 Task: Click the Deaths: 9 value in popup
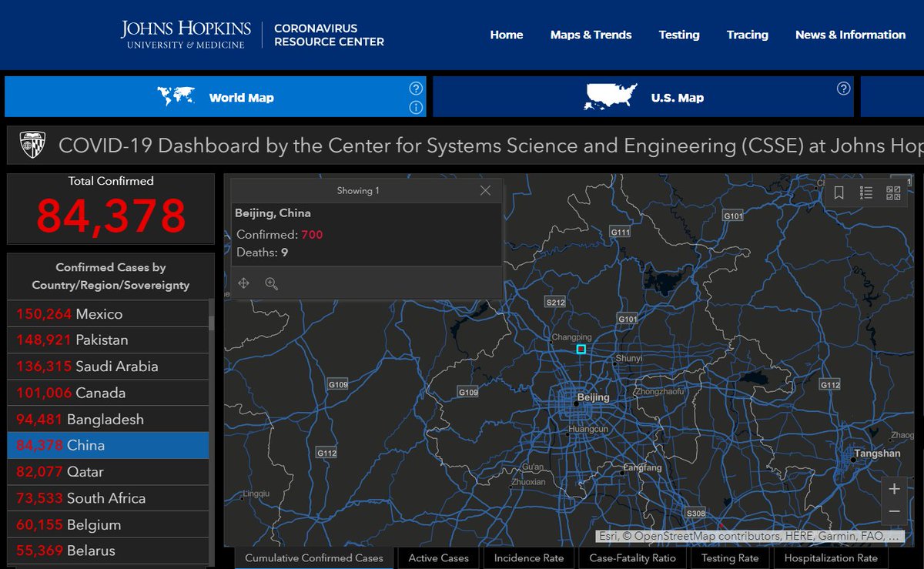[x=284, y=252]
